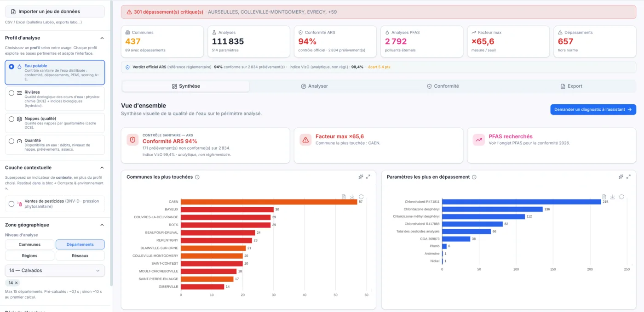Image resolution: width=644 pixels, height=312 pixels.
Task: Remove the 14 department tag
Action: click(16, 283)
